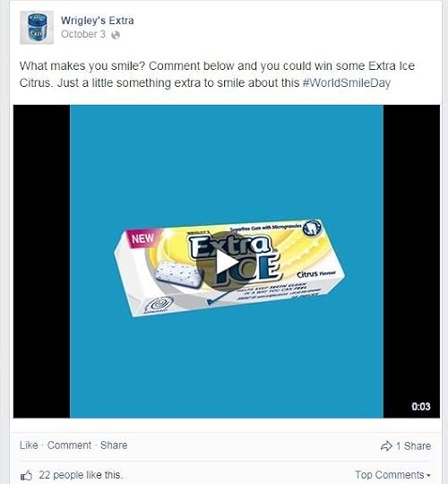Click the post caption text
The height and width of the screenshot is (484, 448).
tap(217, 74)
